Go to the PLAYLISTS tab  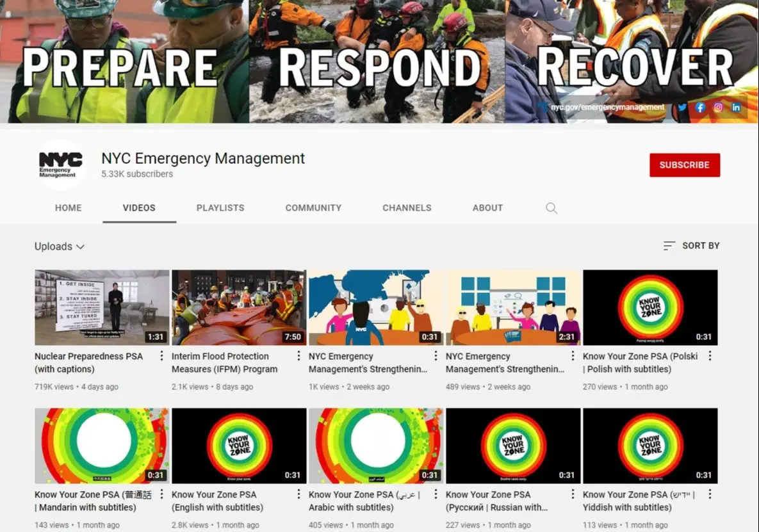point(220,208)
